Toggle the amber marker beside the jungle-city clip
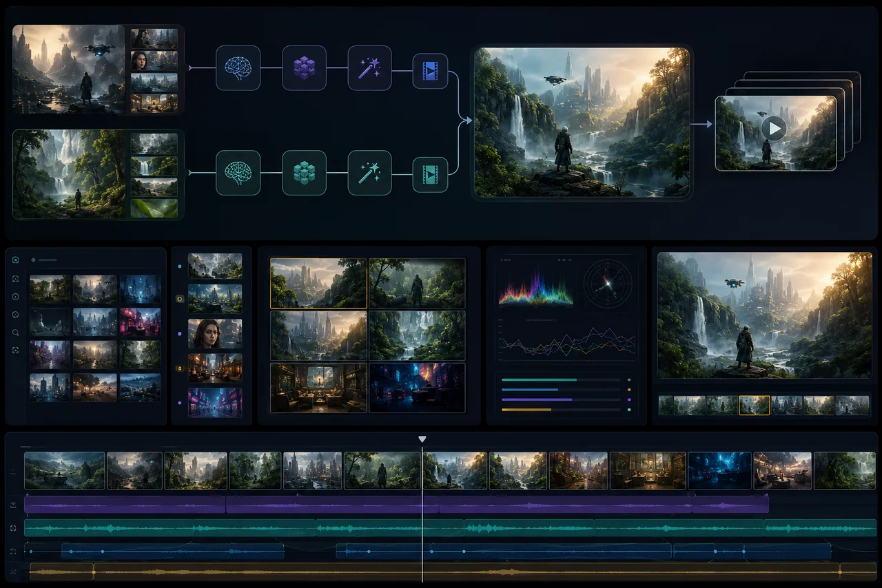Viewport: 882px width, 588px height. point(180,300)
